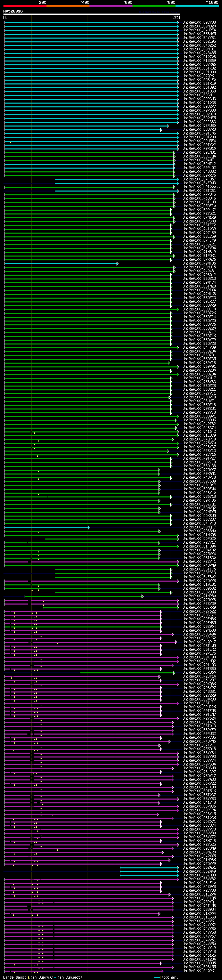
Task: Select the UniRef100_C1MKQ8 label
Action: click(199, 535)
